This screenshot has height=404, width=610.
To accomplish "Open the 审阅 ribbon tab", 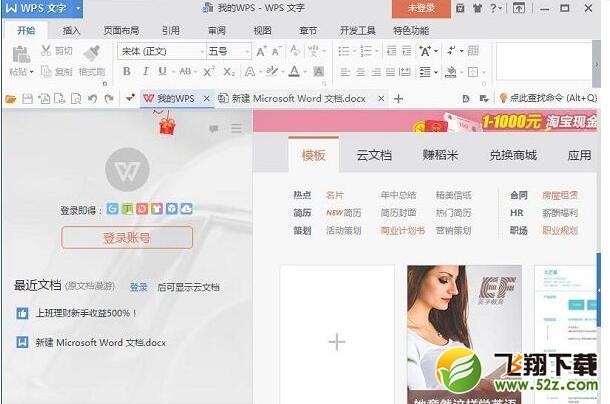I will click(216, 30).
